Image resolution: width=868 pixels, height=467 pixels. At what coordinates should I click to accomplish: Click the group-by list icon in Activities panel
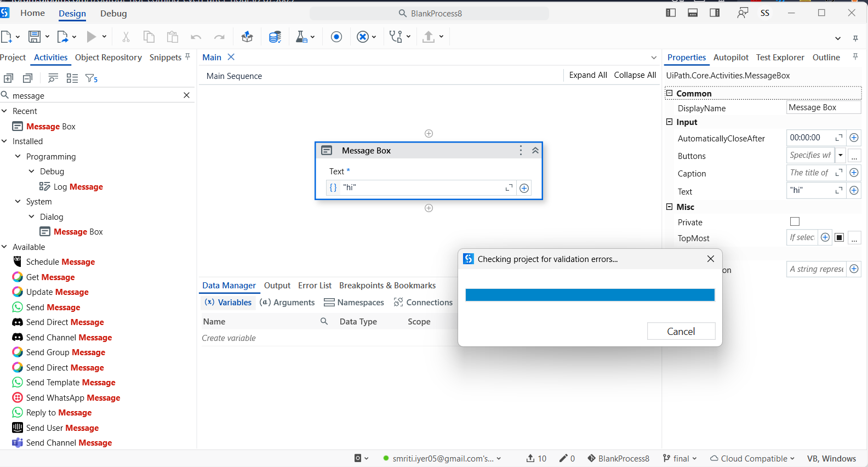(x=72, y=78)
